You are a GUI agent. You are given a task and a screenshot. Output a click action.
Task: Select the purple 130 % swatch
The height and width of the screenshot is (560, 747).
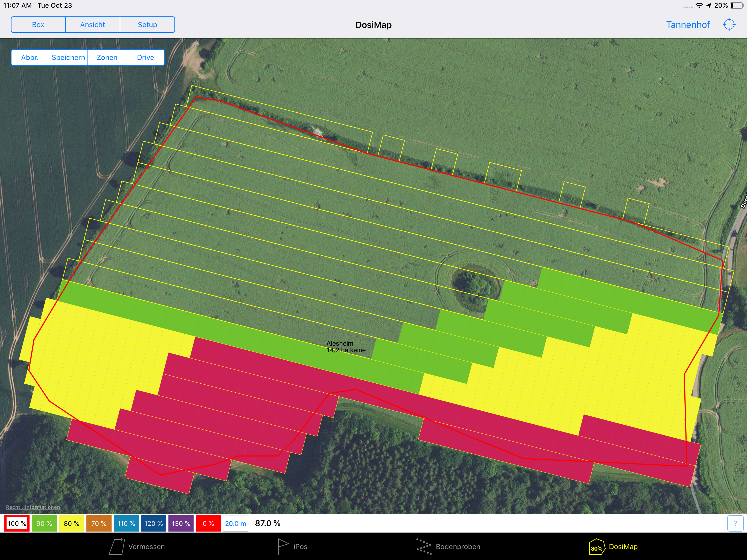(x=181, y=523)
